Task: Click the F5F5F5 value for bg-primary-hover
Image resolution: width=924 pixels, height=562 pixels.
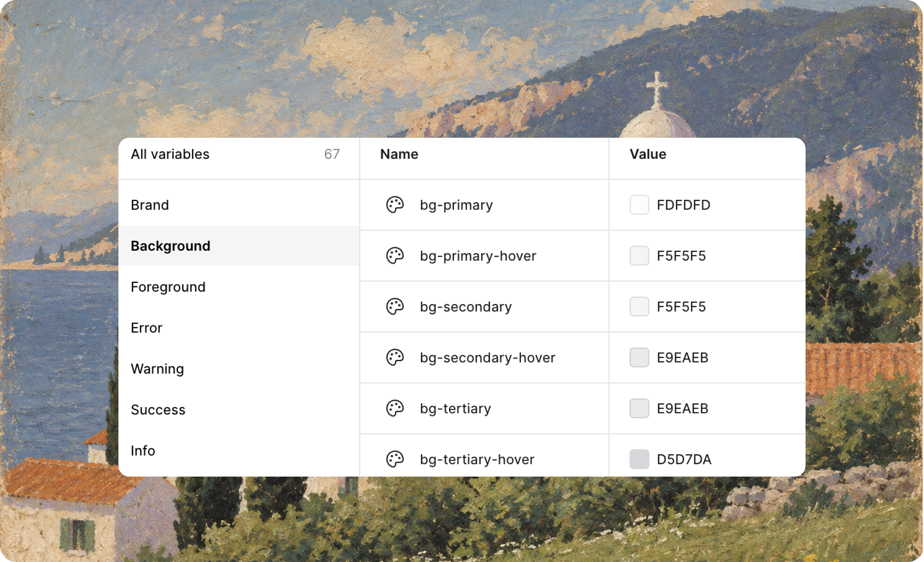Action: coord(681,256)
